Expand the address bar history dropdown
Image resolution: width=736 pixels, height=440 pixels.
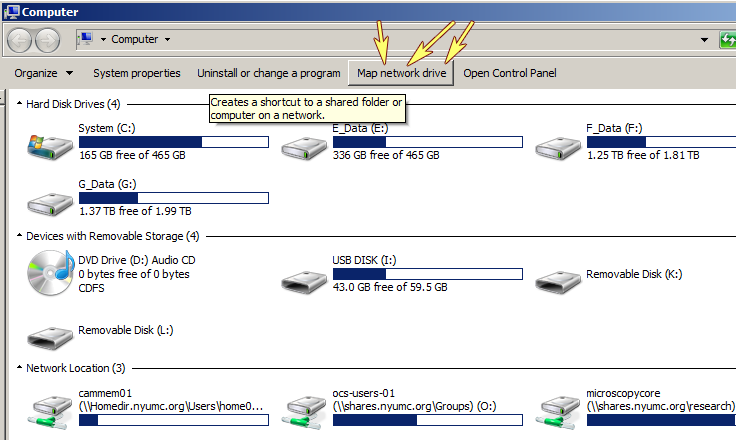click(705, 40)
